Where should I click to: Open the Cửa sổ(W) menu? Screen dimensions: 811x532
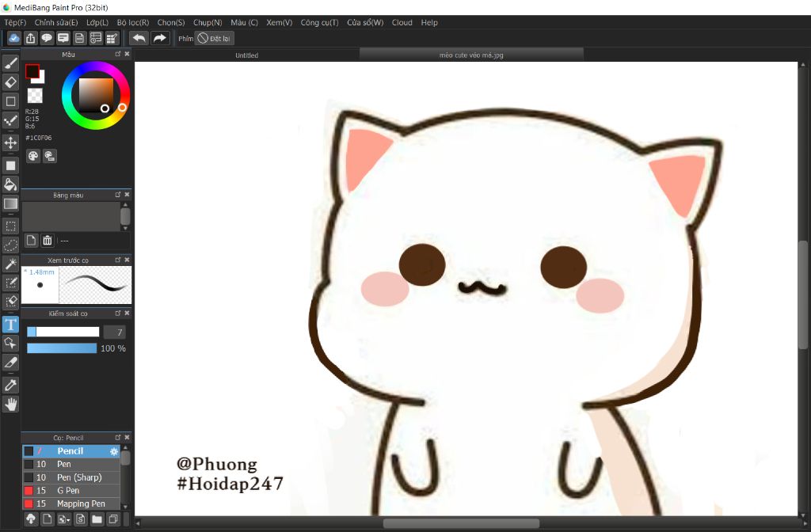(365, 23)
